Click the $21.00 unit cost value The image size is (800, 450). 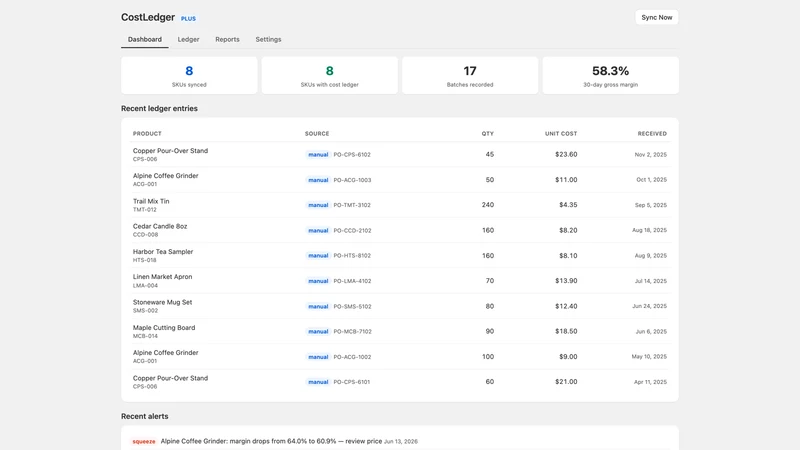[x=566, y=382]
